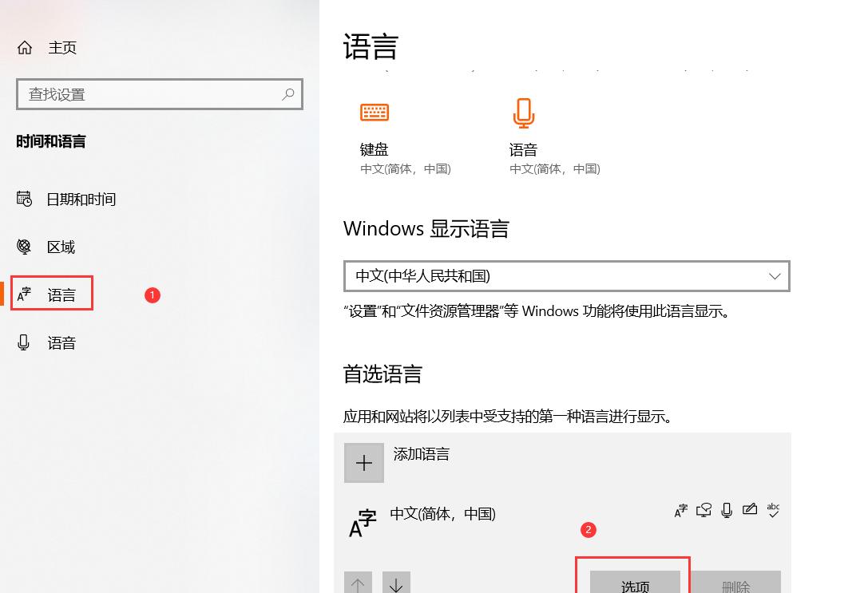
Task: Click the sidebar 语言 A字 icon
Action: coord(24,294)
